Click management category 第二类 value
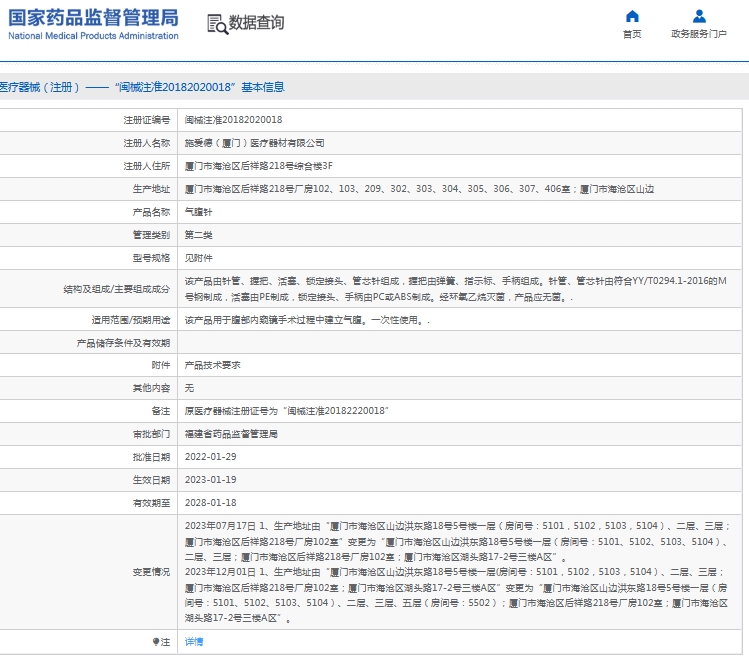This screenshot has height=661, width=749. (x=199, y=235)
